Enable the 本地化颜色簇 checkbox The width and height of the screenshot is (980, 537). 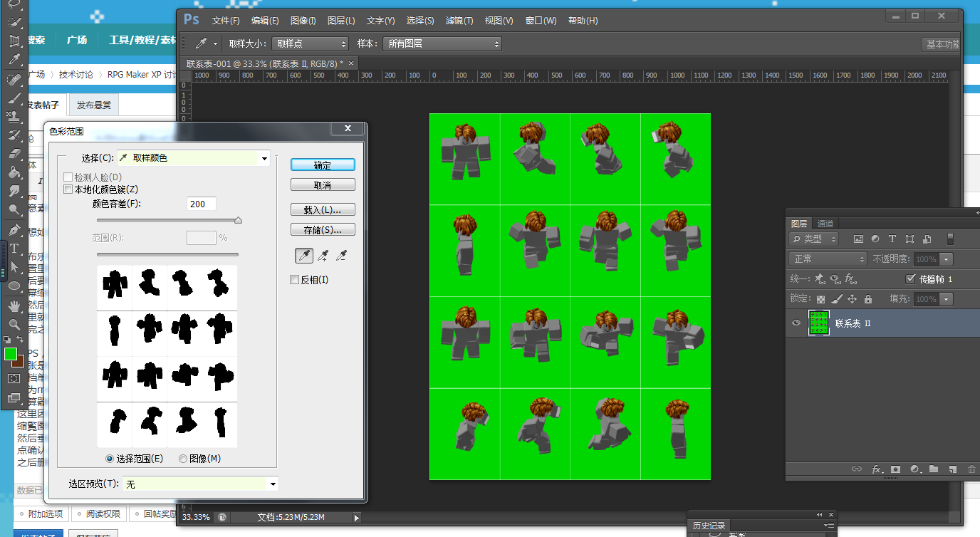click(68, 189)
